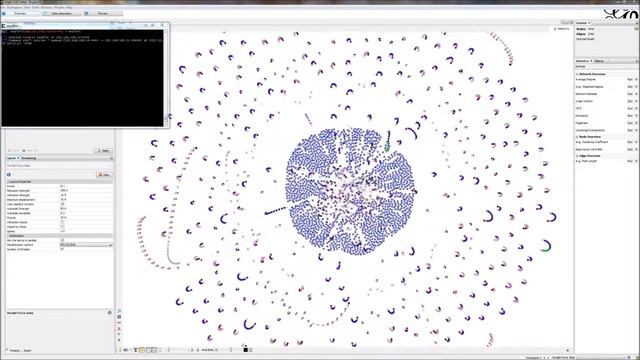Collapse the Node Overview section
640x360 pixels.
click(x=577, y=137)
